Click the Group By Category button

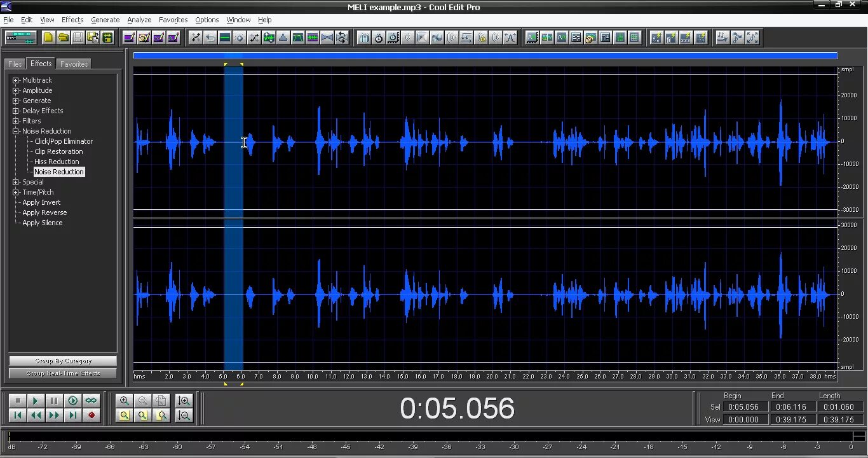(x=62, y=360)
